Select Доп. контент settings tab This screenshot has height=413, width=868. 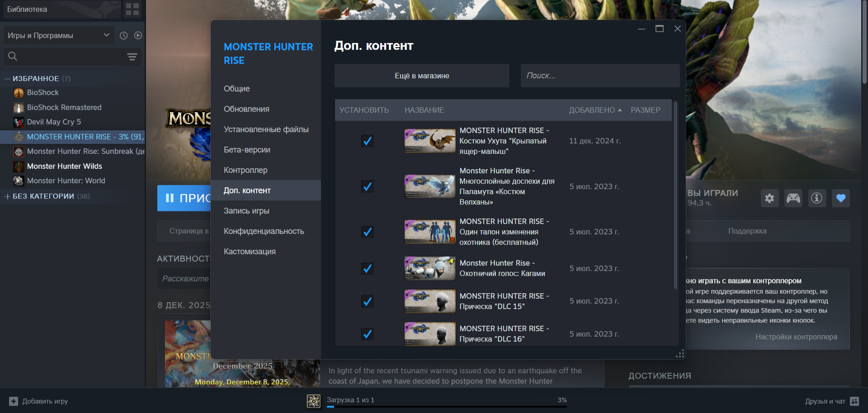point(266,190)
